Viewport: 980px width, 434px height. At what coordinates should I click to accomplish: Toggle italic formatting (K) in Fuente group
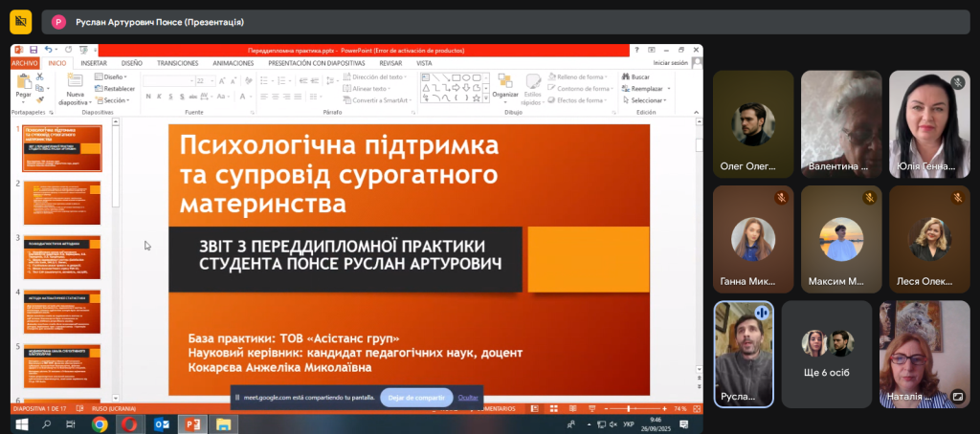[158, 98]
